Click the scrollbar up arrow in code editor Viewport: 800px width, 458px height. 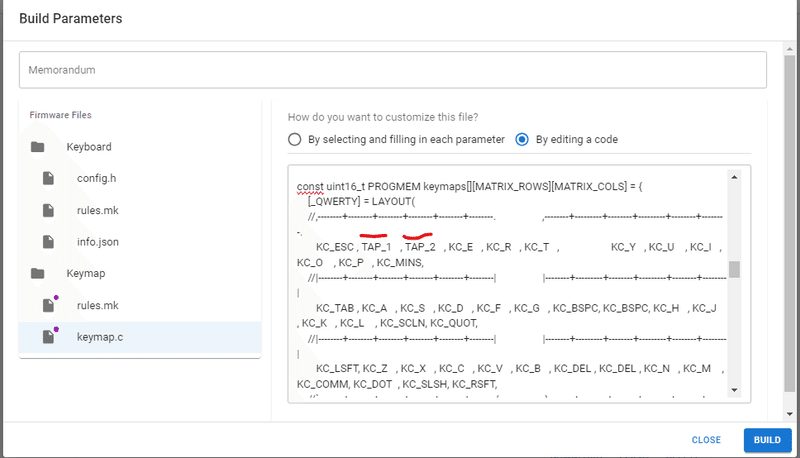pyautogui.click(x=734, y=177)
